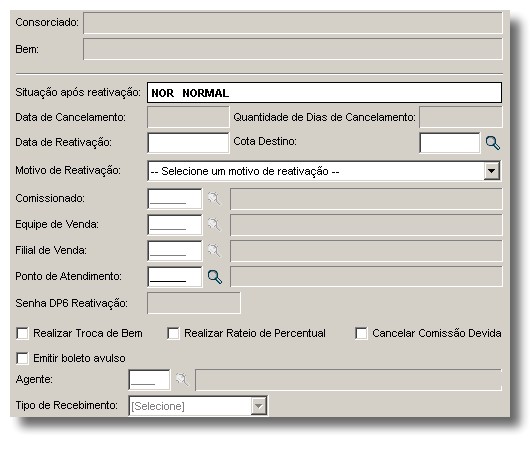Open the Motivo de Reativação dropdown arrow
The image size is (530, 467).
pos(491,171)
